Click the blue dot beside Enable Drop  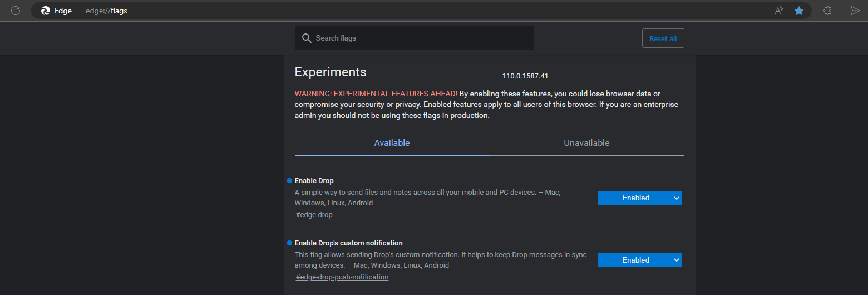coord(289,181)
